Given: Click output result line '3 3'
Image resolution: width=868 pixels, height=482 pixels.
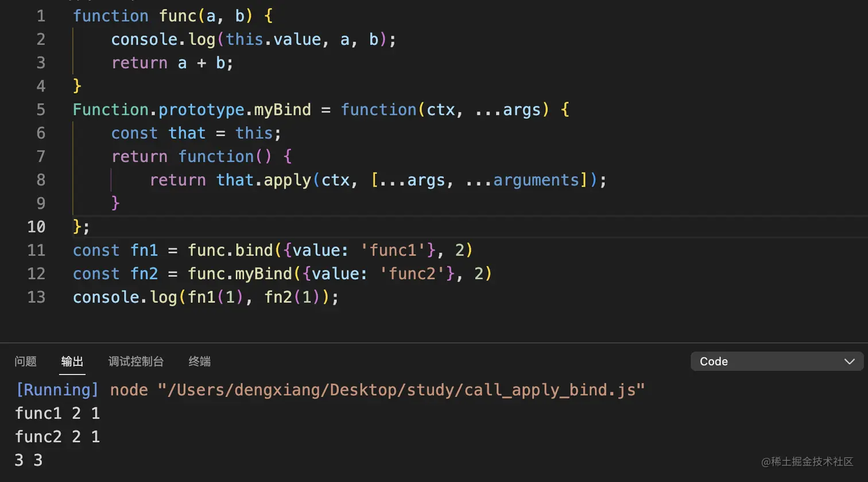Looking at the screenshot, I should tap(29, 460).
